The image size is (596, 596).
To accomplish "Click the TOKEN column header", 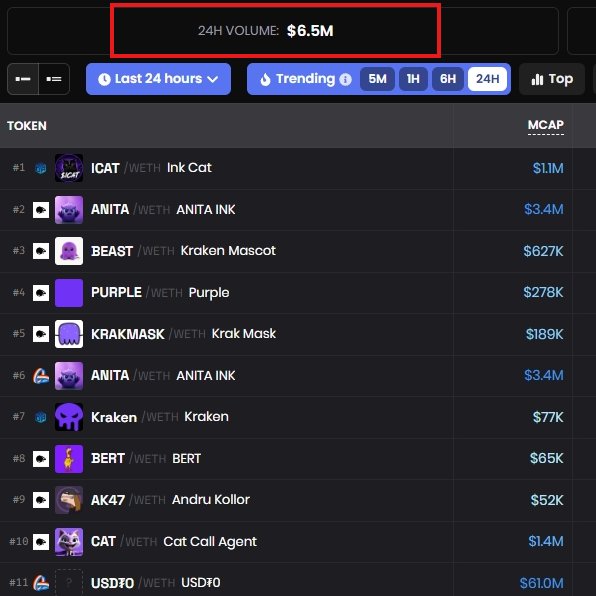I will point(27,126).
